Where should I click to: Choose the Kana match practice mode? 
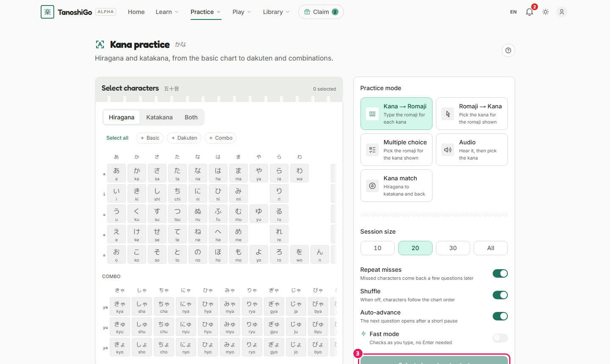396,186
